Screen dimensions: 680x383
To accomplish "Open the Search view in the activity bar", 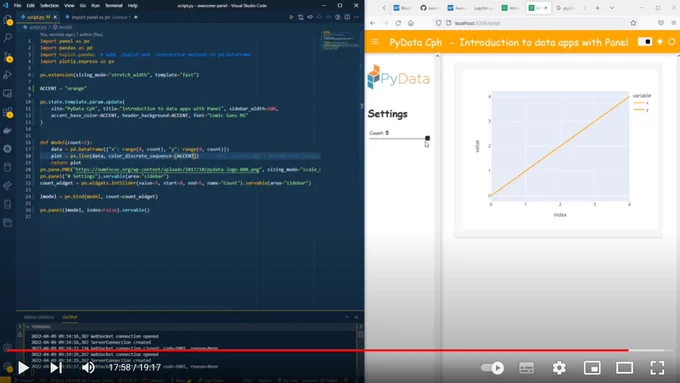I will pyautogui.click(x=7, y=38).
